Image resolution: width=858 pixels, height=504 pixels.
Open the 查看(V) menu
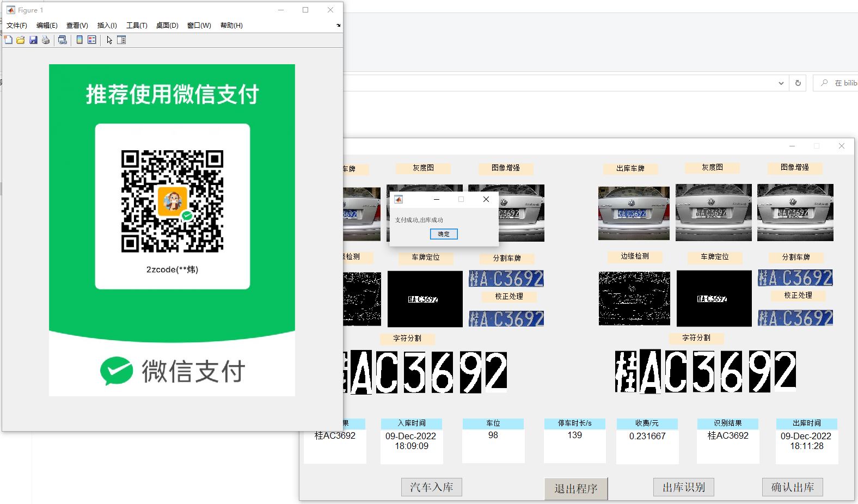pos(77,26)
